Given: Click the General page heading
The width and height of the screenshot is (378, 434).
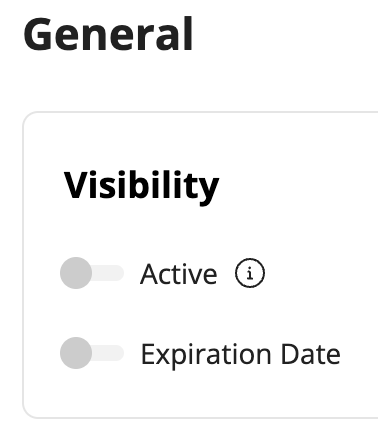Looking at the screenshot, I should point(108,34).
